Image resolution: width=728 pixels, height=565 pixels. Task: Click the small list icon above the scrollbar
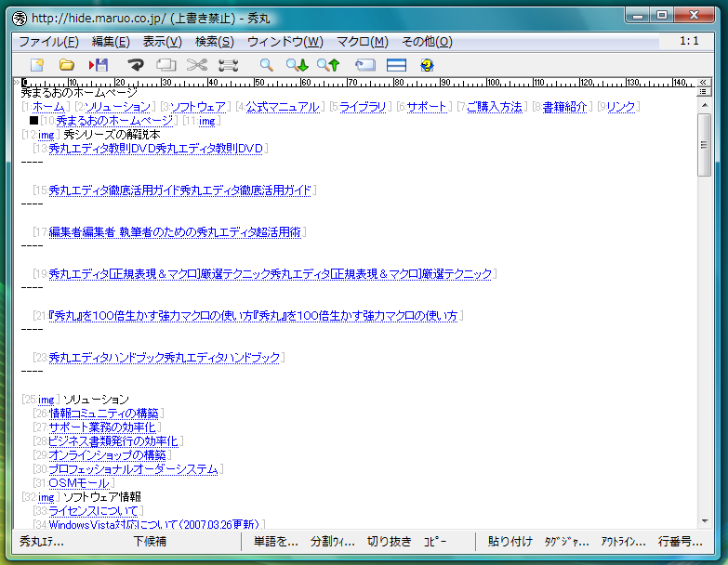703,92
